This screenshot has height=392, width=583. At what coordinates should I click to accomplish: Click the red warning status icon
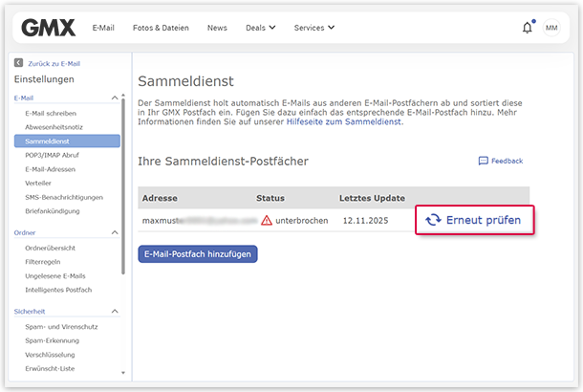click(x=266, y=220)
